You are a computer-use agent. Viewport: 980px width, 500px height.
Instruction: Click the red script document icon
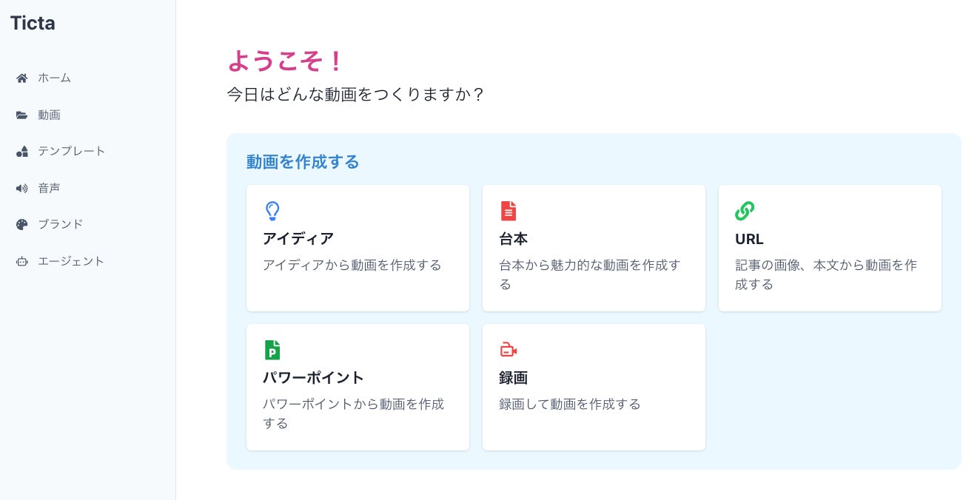click(x=509, y=211)
